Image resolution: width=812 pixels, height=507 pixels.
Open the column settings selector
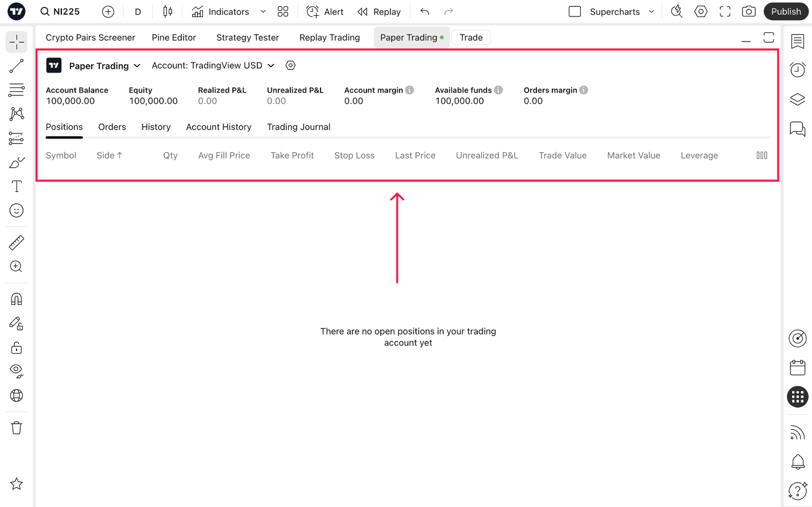(762, 156)
